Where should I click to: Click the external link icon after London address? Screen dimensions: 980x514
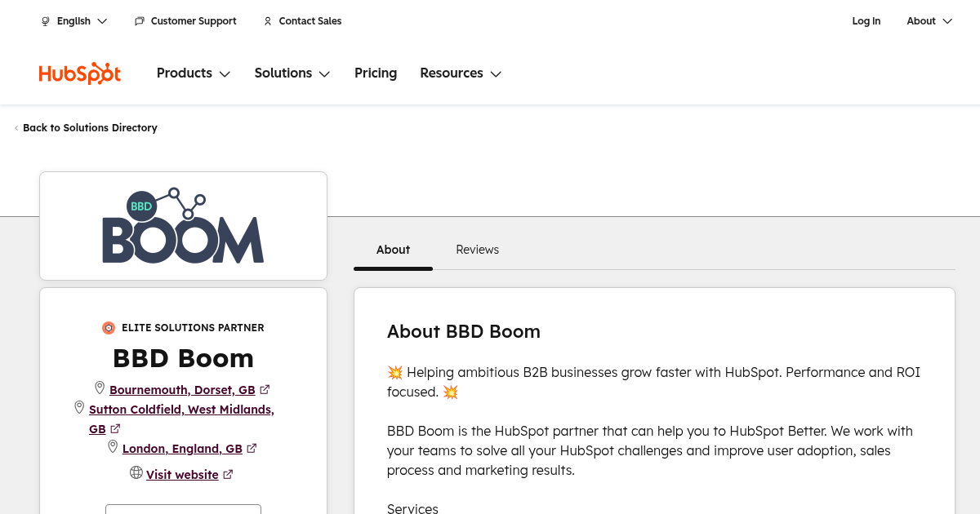(x=252, y=449)
